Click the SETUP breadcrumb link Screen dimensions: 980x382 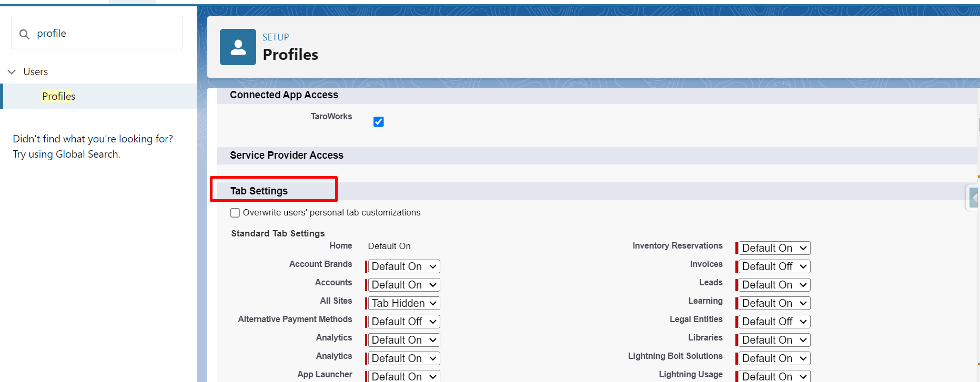point(276,37)
